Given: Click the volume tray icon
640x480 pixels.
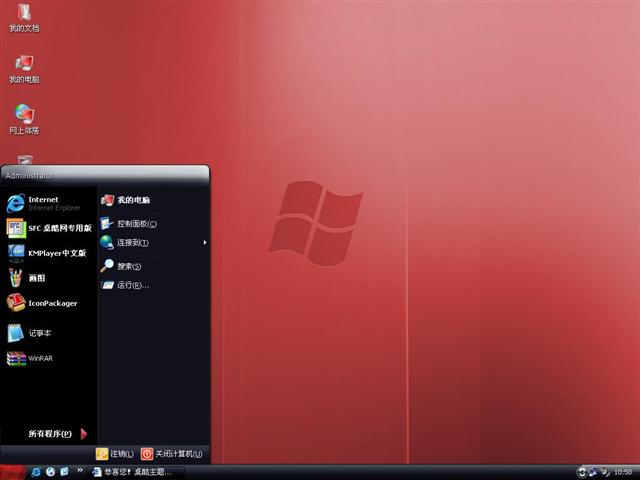Looking at the screenshot, I should 604,473.
